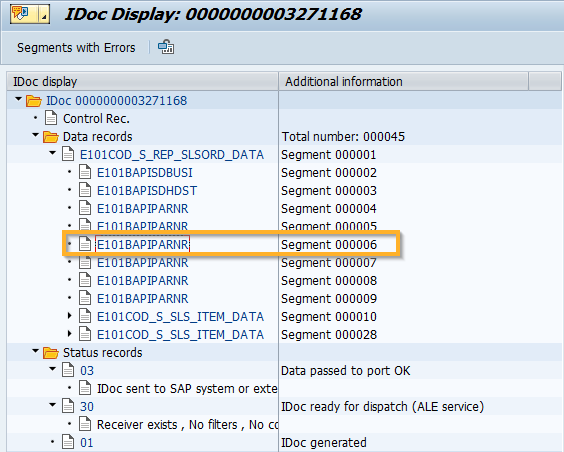Select the E101BAPISDBUSI segment link
This screenshot has height=452, width=564.
[145, 173]
